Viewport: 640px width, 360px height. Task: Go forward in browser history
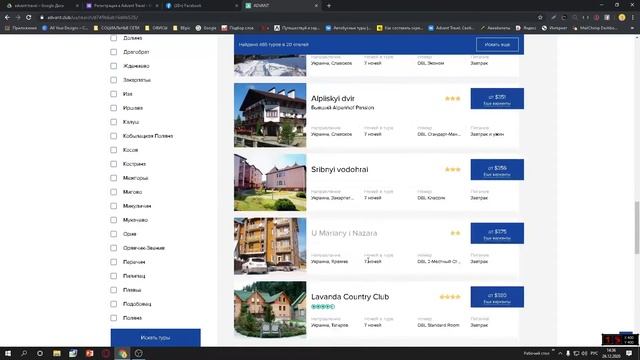[x=18, y=18]
